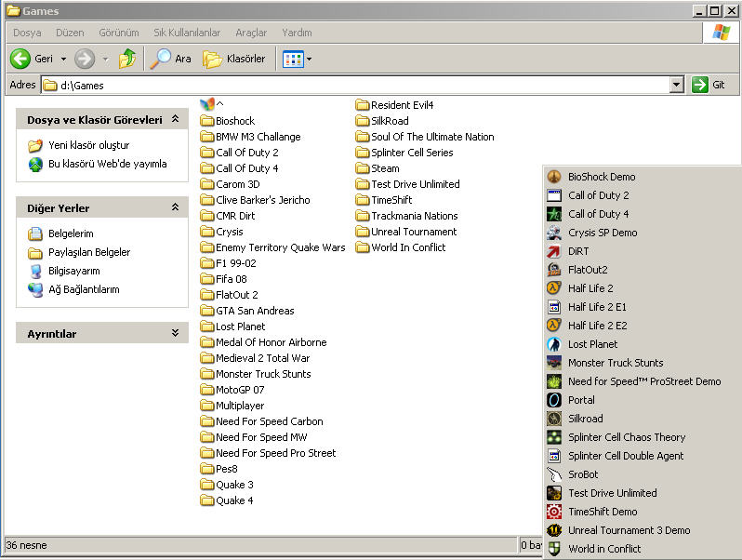This screenshot has height=560, width=742.
Task: Open the Araçlar menu
Action: click(x=251, y=33)
